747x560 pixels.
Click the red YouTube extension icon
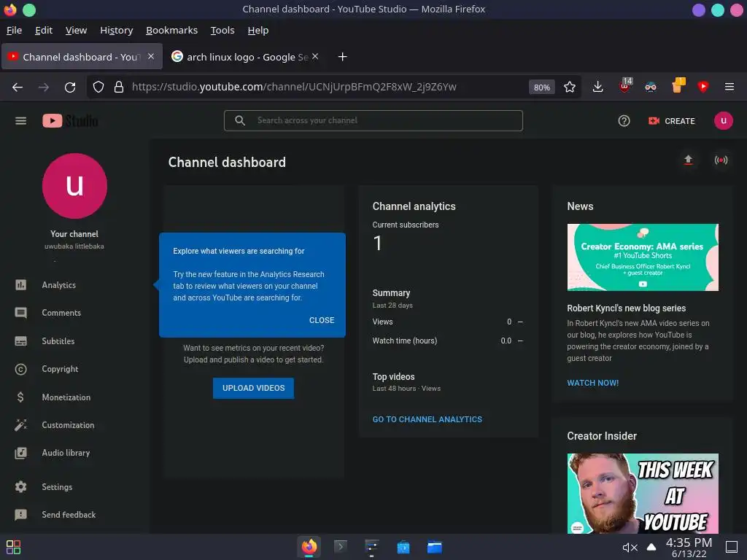pyautogui.click(x=703, y=87)
